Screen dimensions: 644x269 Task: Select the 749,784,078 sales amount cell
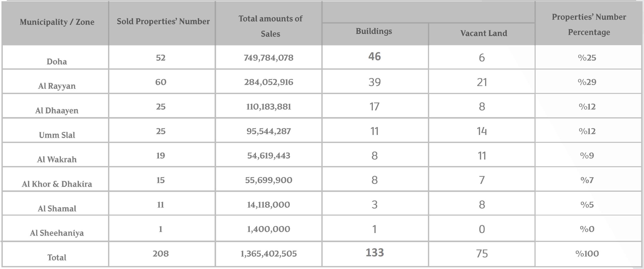[269, 58]
